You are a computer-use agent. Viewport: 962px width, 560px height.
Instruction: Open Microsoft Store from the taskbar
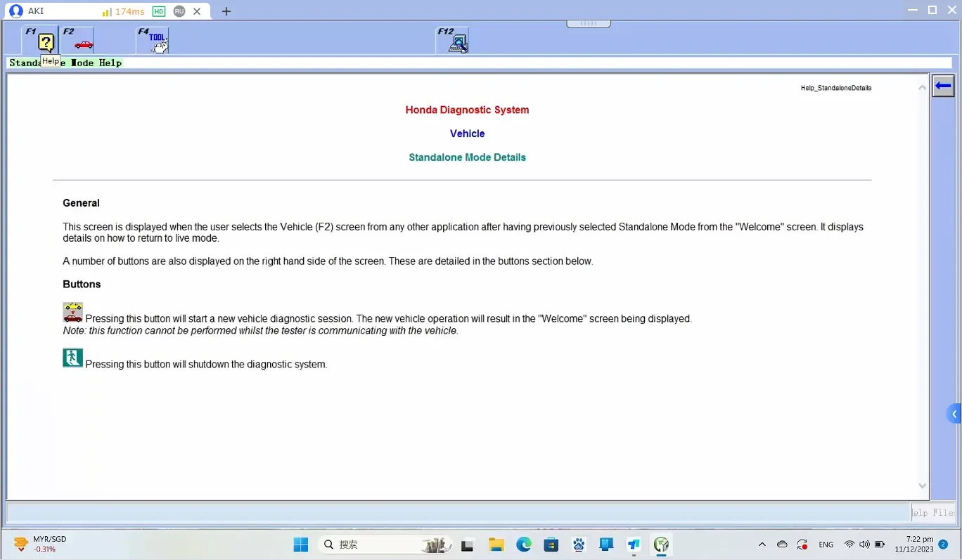click(x=551, y=545)
